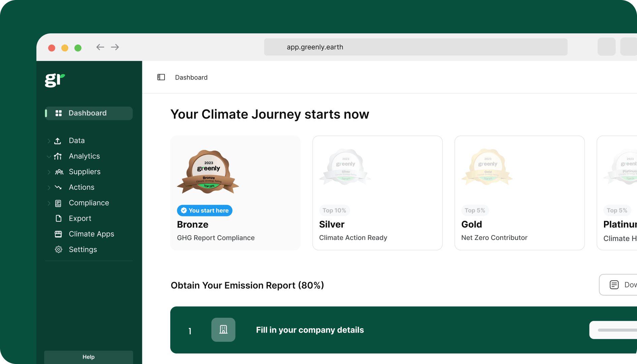Open Climate Apps in sidebar
The image size is (637, 364).
pos(91,234)
